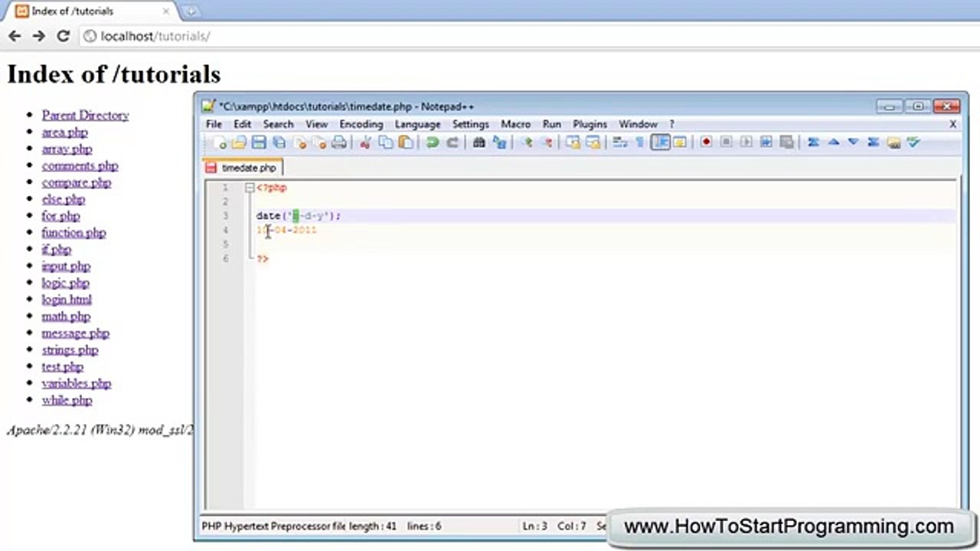
Task: Open the Encoding menu
Action: tap(361, 124)
